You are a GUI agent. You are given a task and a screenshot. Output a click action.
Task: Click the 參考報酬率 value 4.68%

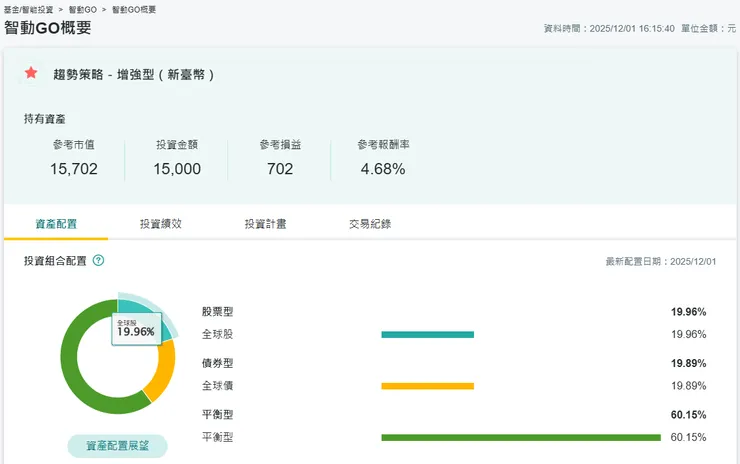383,169
